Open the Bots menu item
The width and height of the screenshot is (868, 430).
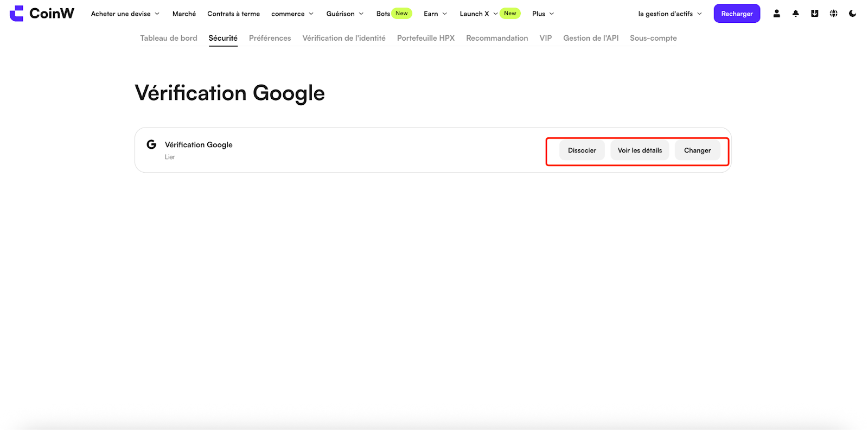point(383,14)
